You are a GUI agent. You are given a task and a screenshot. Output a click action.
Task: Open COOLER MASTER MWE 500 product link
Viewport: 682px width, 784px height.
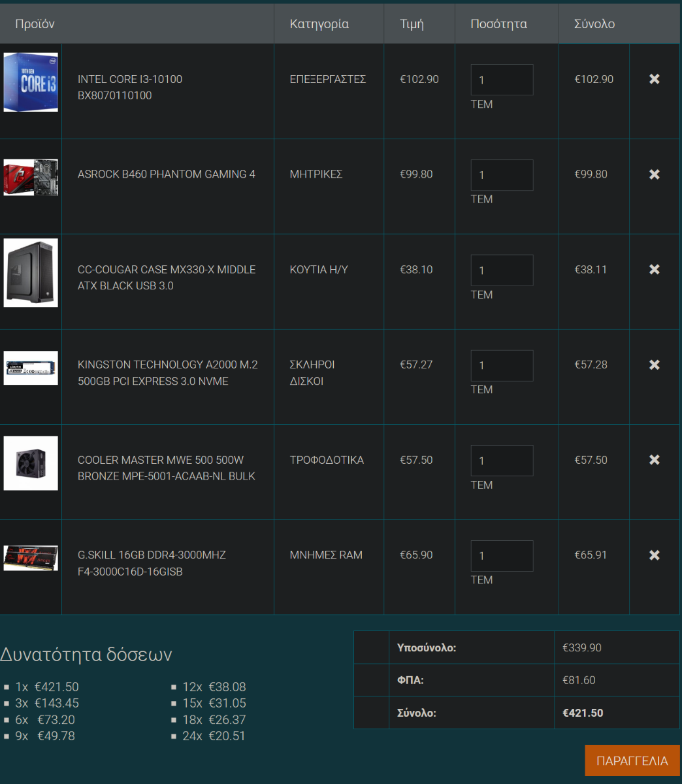tap(167, 468)
